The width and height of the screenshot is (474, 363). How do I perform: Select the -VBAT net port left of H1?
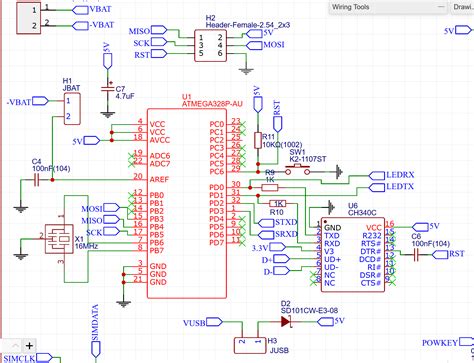[40, 101]
